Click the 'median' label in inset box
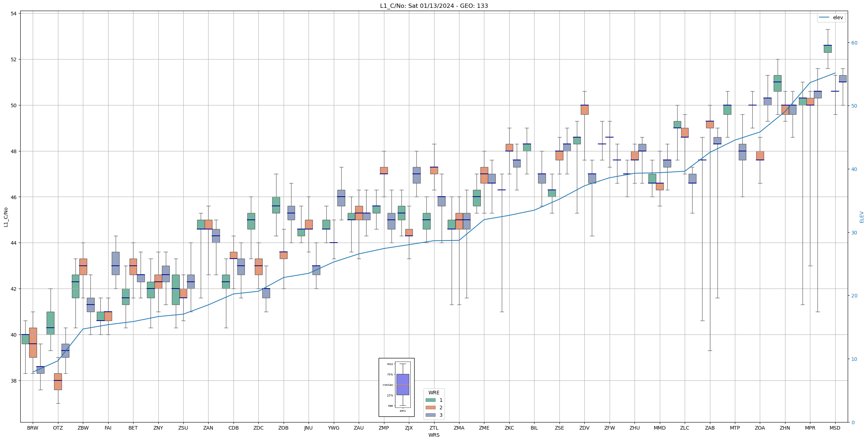This screenshot has width=868, height=441. pos(388,385)
